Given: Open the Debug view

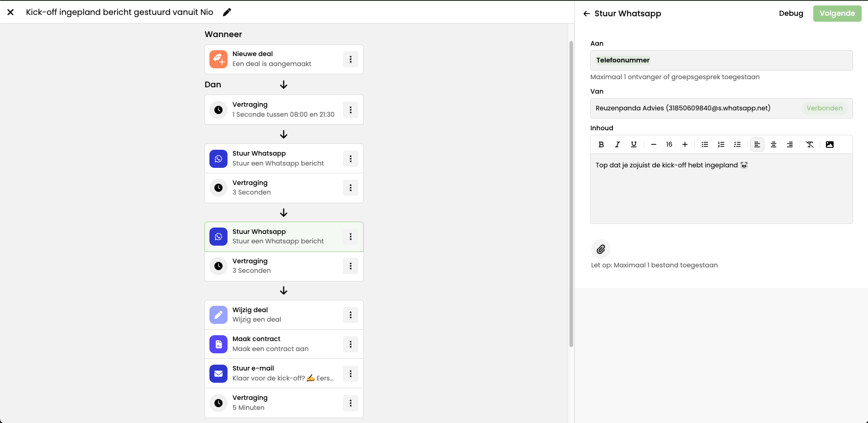Looking at the screenshot, I should click(x=791, y=14).
